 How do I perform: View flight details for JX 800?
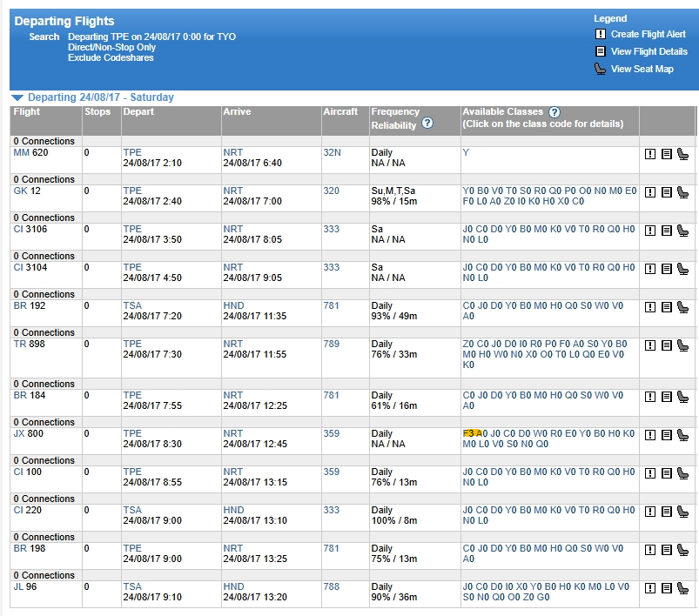point(667,435)
